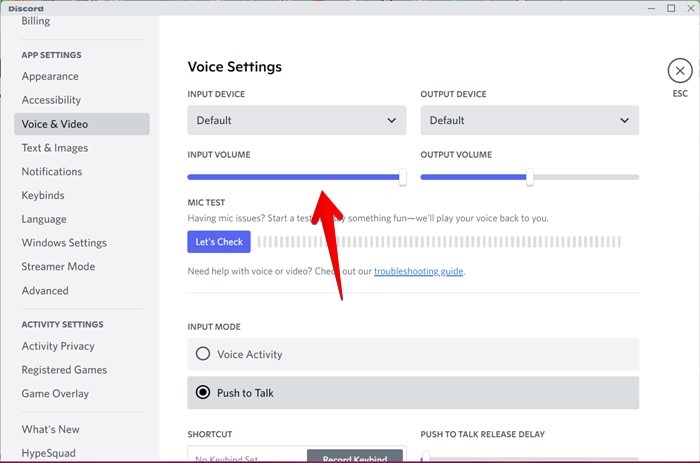Select the Voice Activity input mode
The image size is (700, 463).
point(413,355)
